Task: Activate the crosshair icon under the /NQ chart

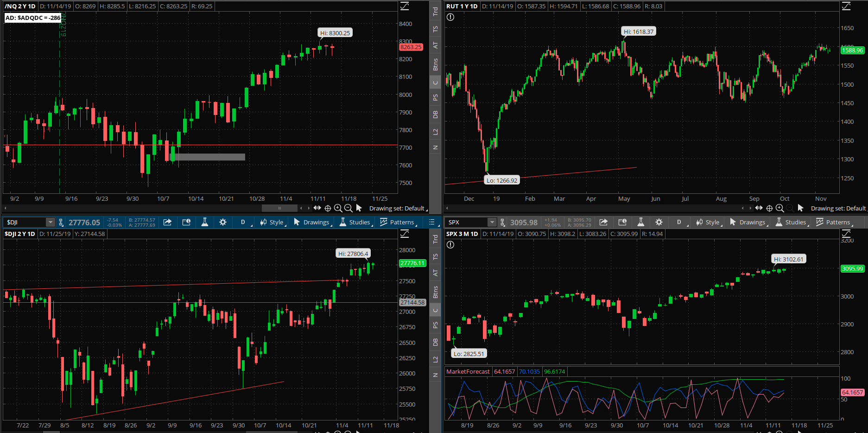Action: click(328, 208)
